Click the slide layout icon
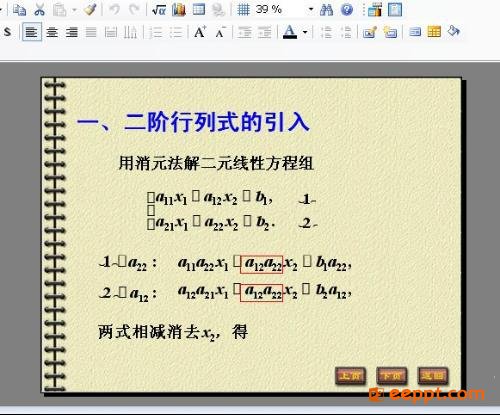 [415, 32]
